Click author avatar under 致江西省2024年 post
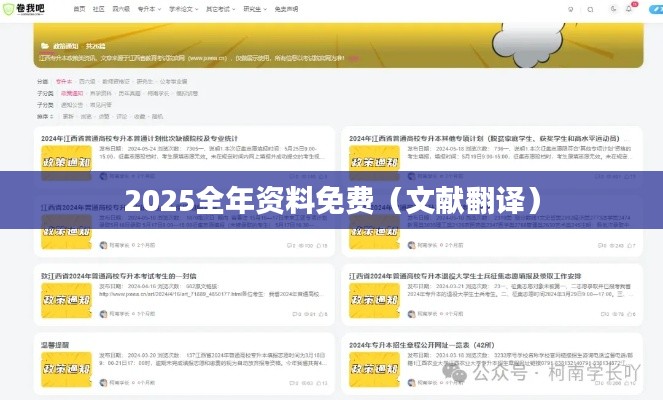Viewport: 663px width, 400px height. [x=101, y=313]
